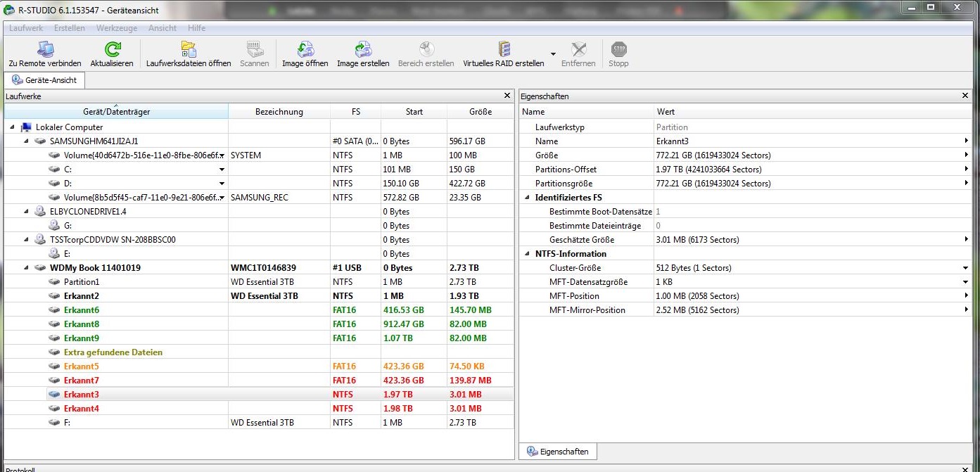Click the Erkannt3 partition icon
The image size is (980, 472).
(55, 395)
